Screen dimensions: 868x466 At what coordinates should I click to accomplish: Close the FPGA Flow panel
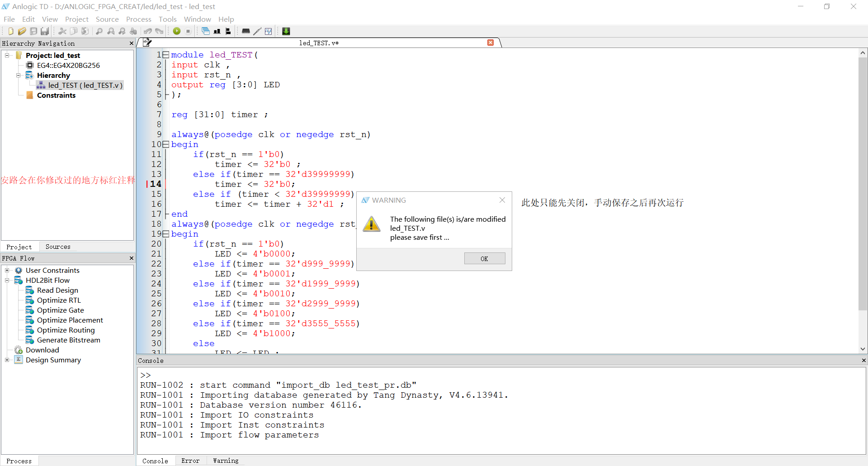click(x=132, y=258)
